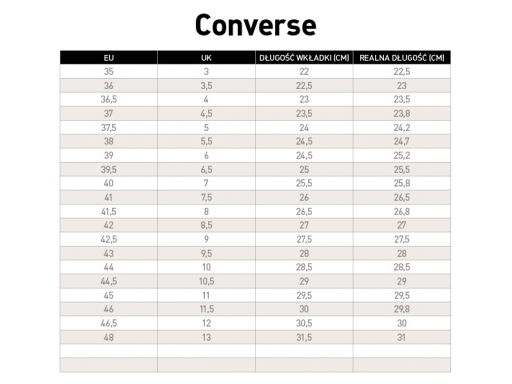The image size is (512, 384).
Task: Click EU size 41,5 cell
Action: [109, 211]
